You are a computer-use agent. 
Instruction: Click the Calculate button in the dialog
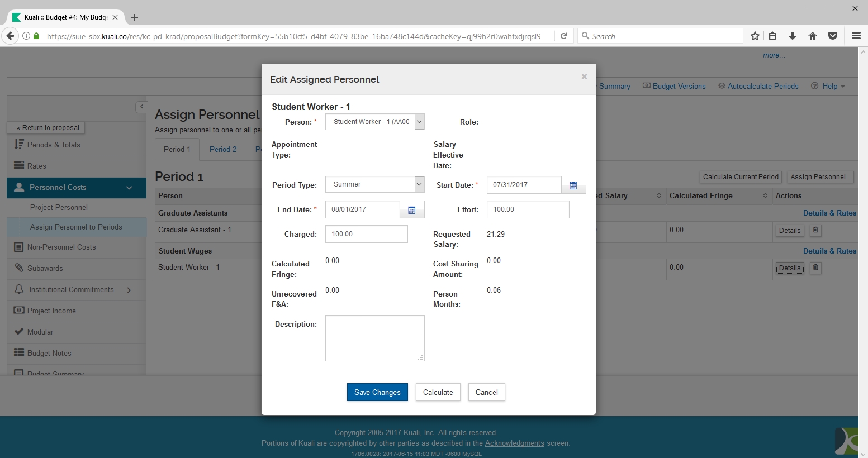pyautogui.click(x=438, y=392)
